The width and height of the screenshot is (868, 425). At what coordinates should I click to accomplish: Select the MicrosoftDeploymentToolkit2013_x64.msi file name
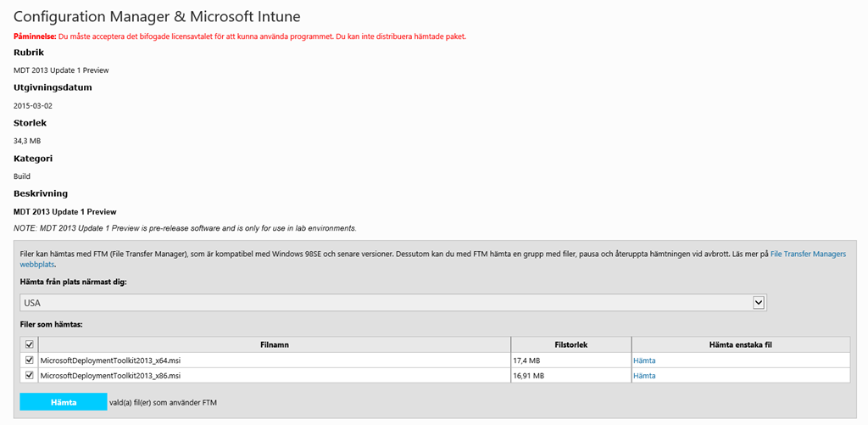point(110,361)
